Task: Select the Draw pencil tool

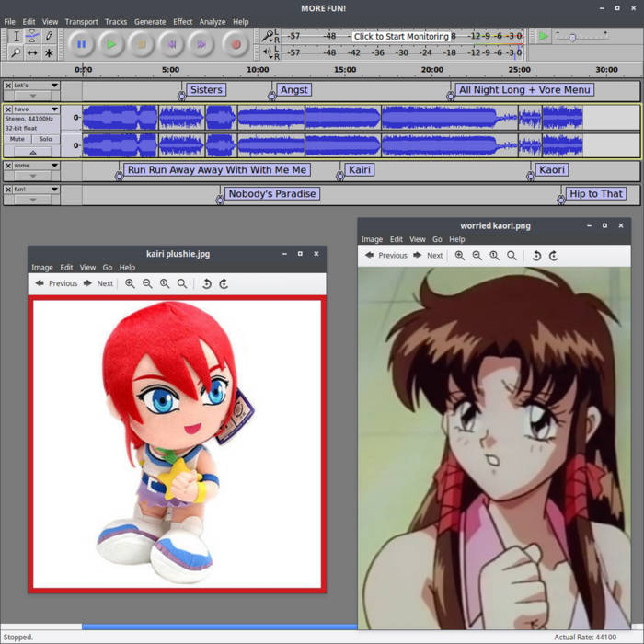Action: pyautogui.click(x=49, y=36)
